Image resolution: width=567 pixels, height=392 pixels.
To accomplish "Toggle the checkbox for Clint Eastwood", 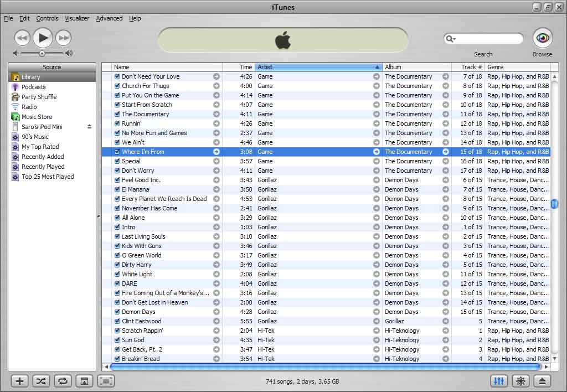I will point(117,321).
